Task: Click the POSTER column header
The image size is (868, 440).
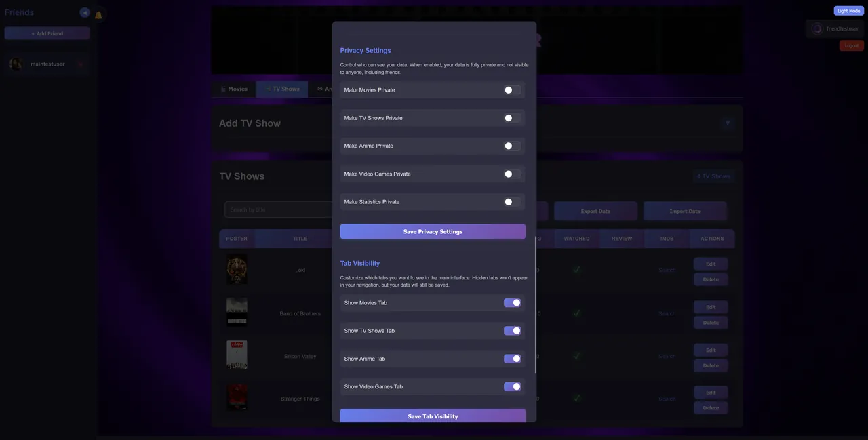Action: [237, 239]
